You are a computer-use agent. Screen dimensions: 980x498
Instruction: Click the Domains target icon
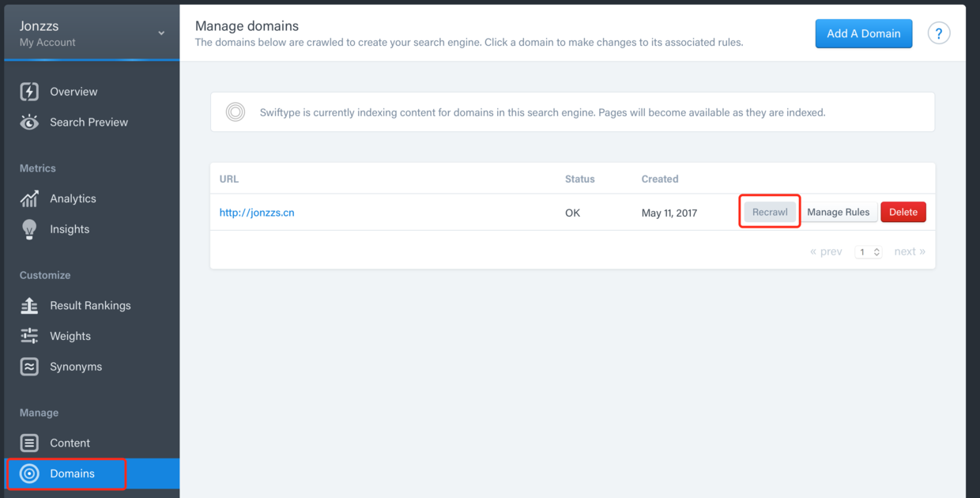(29, 473)
